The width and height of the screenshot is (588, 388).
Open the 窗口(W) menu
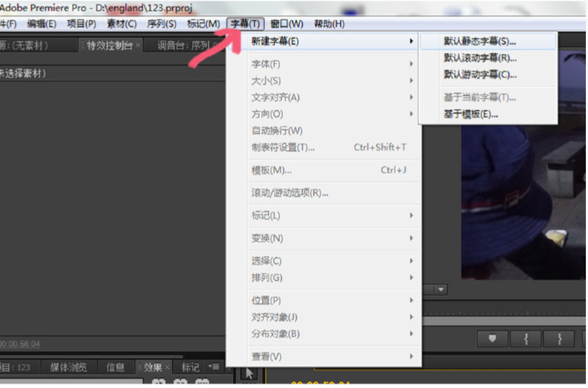[x=287, y=24]
